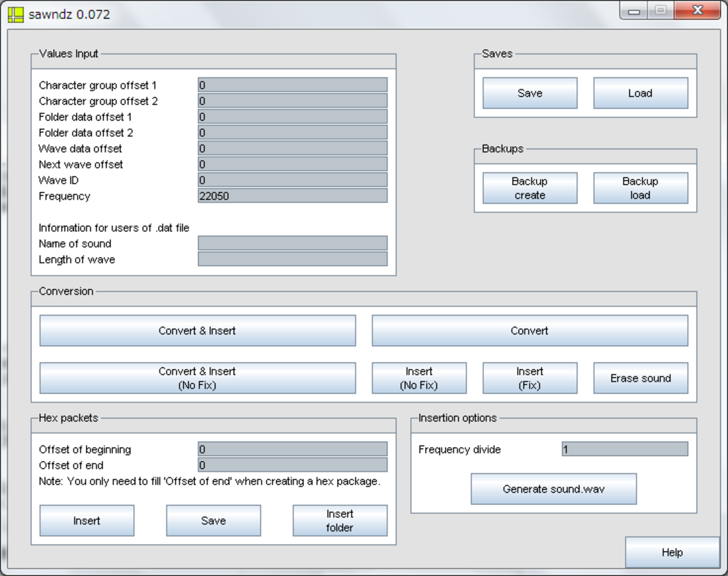
Task: Click the 'Offset of beginning' label
Action: [85, 449]
